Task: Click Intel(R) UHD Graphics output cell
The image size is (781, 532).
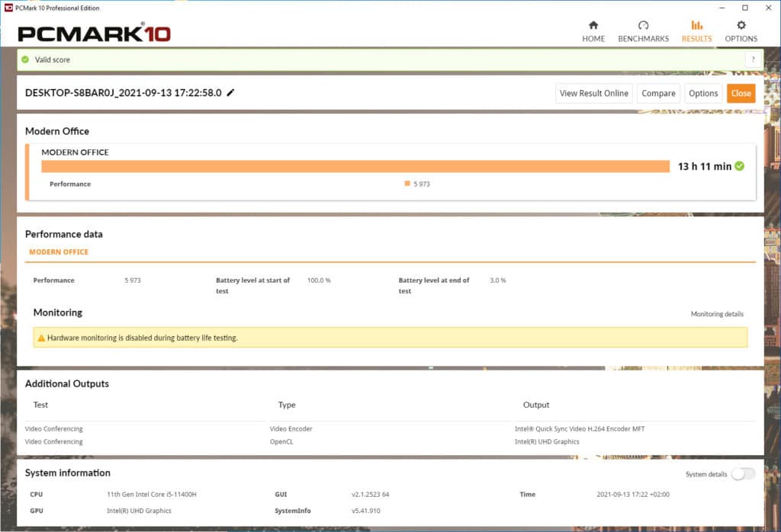Action: pyautogui.click(x=547, y=442)
